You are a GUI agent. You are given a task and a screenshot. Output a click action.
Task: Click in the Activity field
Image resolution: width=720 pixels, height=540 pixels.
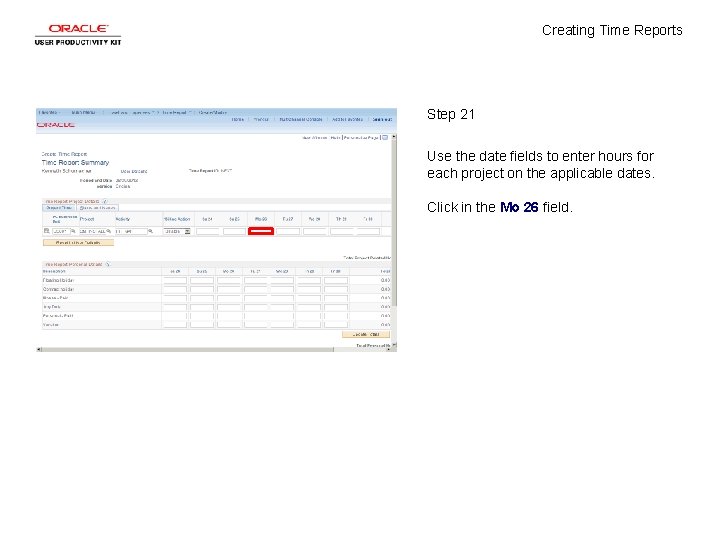click(131, 231)
